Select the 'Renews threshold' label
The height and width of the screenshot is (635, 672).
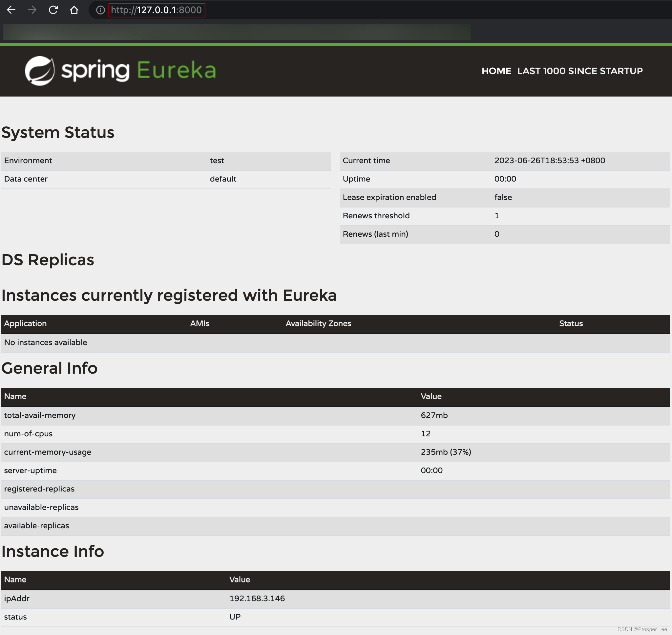(x=376, y=216)
